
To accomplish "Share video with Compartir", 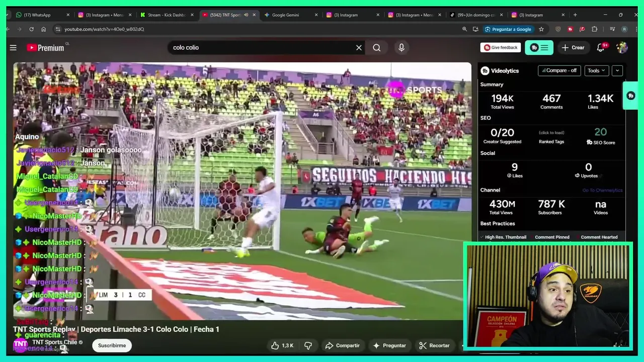I will pos(342,345).
